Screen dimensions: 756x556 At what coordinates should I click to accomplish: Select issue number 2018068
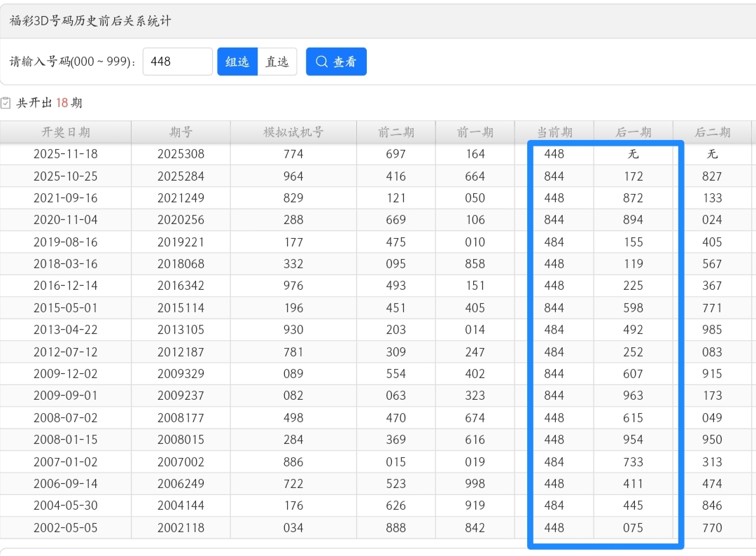tap(181, 264)
